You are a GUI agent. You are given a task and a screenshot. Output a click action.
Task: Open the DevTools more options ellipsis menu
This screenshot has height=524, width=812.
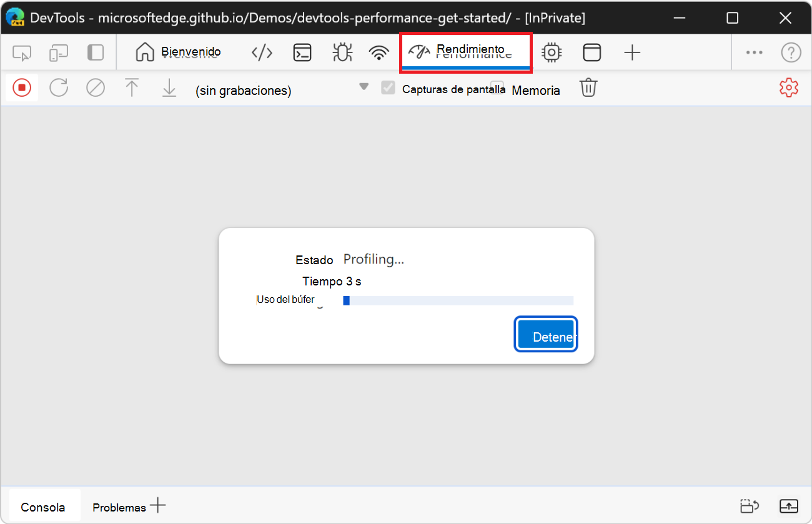755,52
